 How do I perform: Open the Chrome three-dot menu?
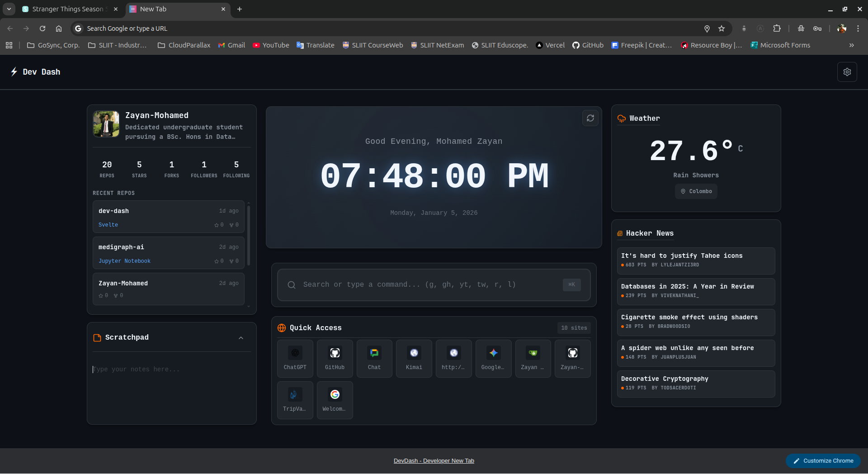(x=858, y=28)
